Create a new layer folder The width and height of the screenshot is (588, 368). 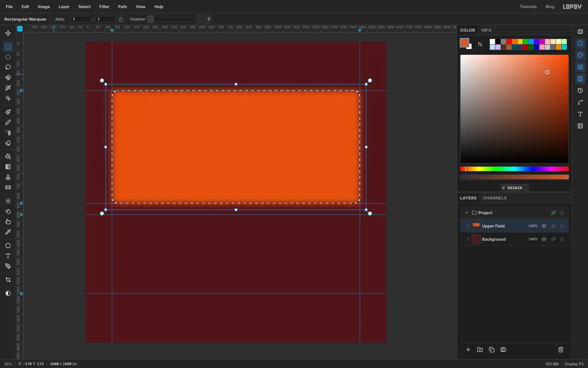tap(480, 350)
